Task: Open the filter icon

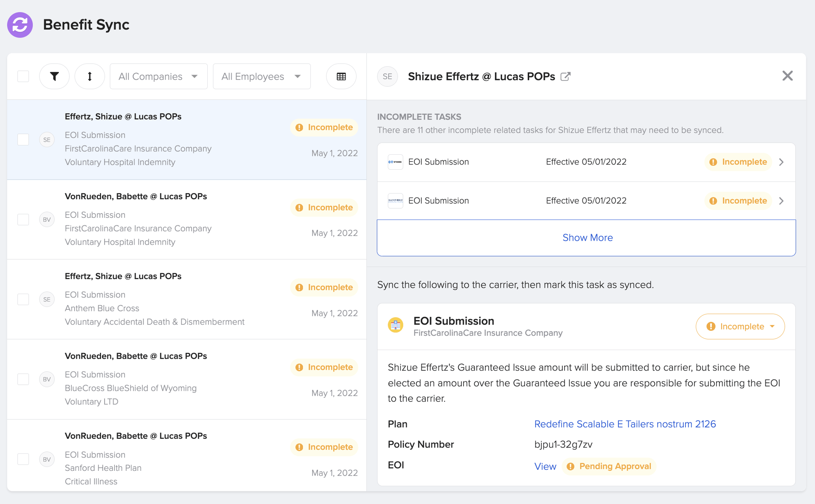Action: click(54, 76)
